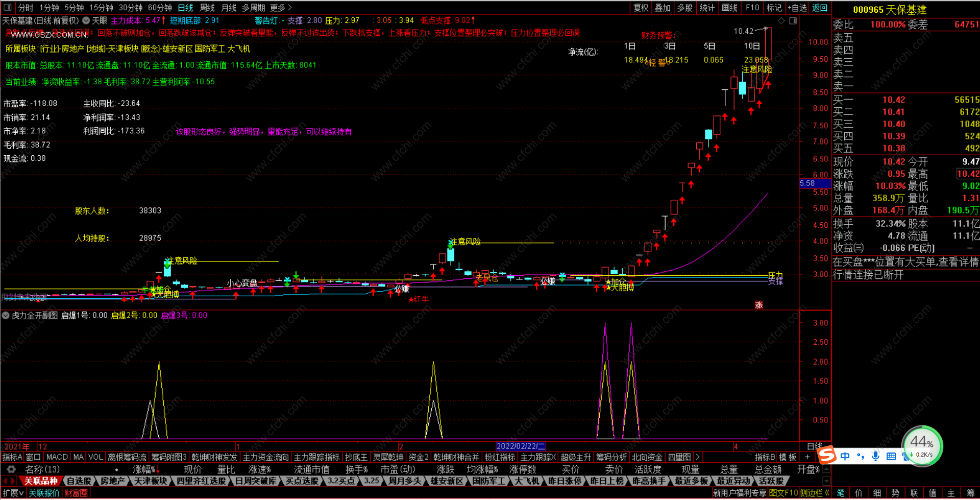The width and height of the screenshot is (980, 500).
Task: Click the diamond icon above the price chart
Action: [781, 20]
